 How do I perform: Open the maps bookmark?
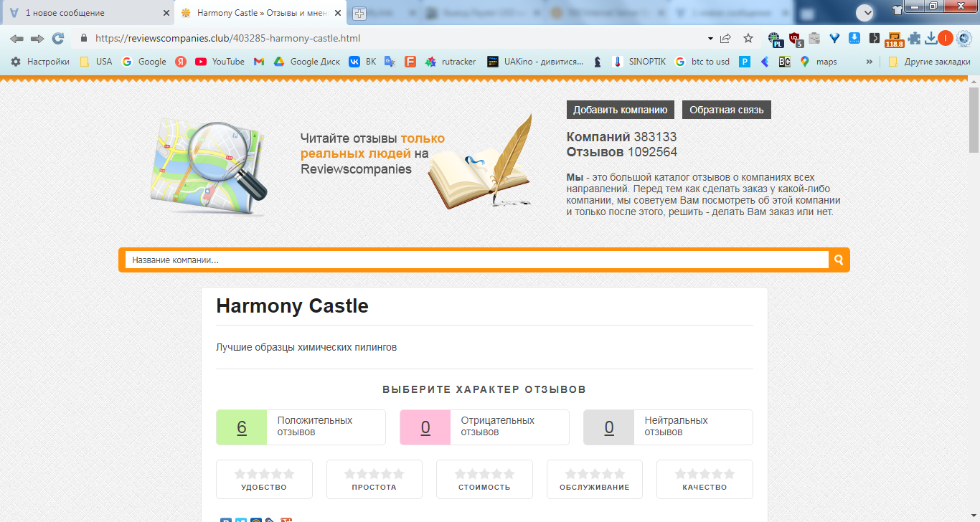point(819,62)
